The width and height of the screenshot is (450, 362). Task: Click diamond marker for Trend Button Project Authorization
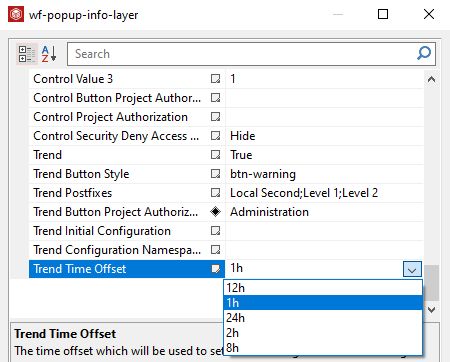tap(215, 212)
